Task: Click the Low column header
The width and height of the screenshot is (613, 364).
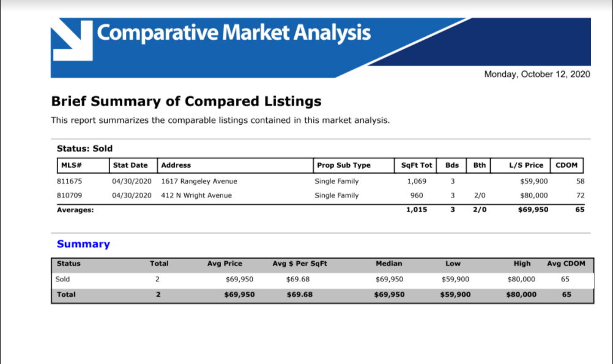Action: (x=453, y=264)
